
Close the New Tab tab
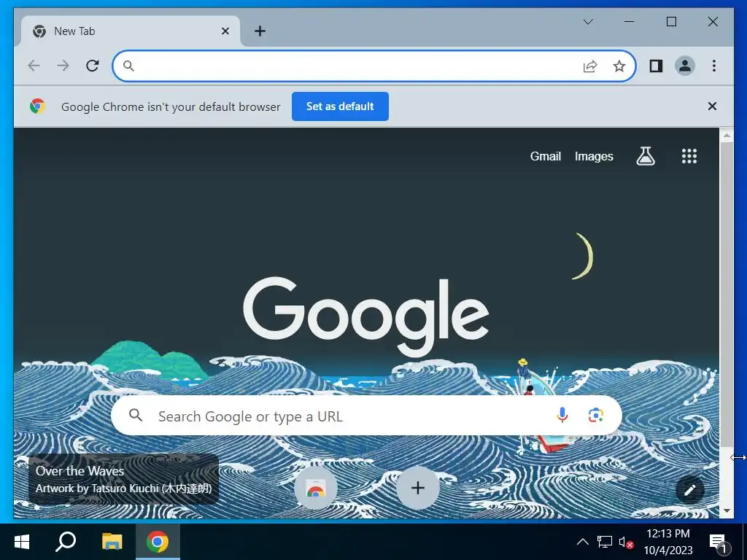[x=225, y=31]
